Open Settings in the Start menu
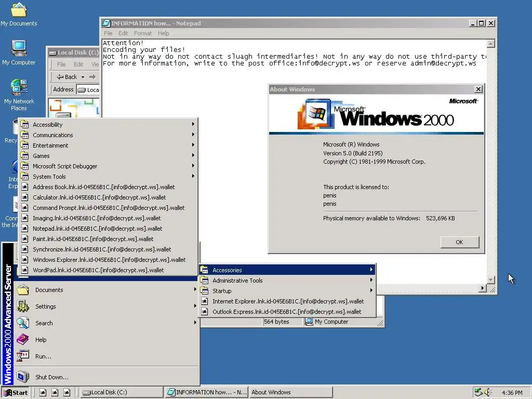This screenshot has width=532, height=399. [x=107, y=307]
